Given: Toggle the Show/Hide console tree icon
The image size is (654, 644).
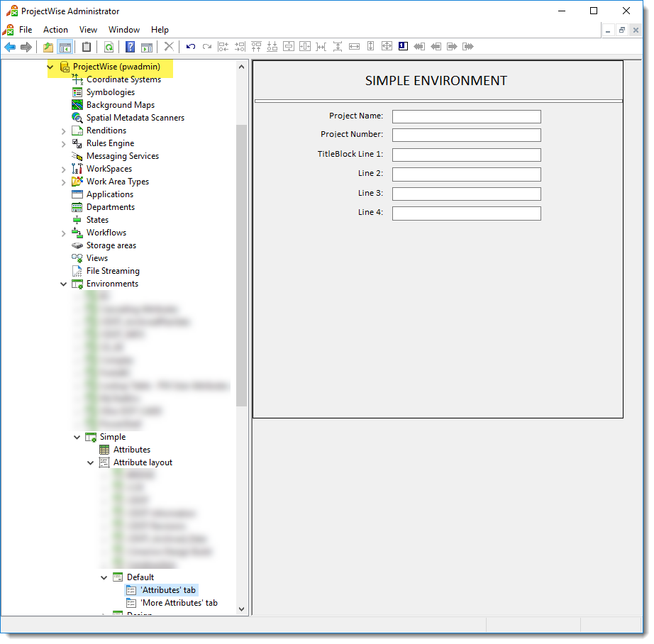Looking at the screenshot, I should [x=65, y=47].
